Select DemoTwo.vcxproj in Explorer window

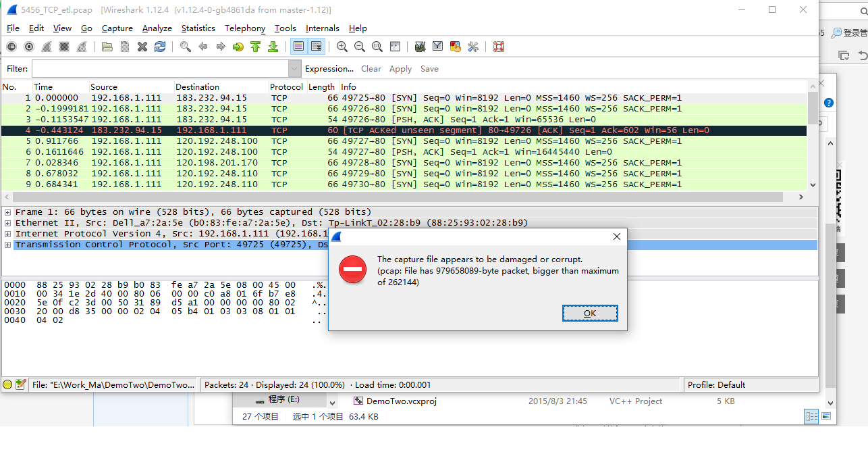402,401
